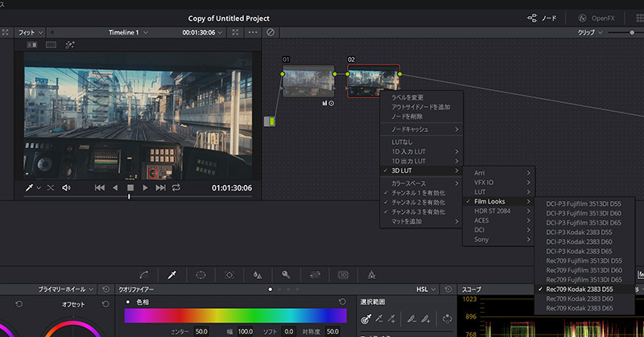Screen dimensions: 644x337
Task: Open the HSL qualifier mode dropdown
Action: [426, 290]
